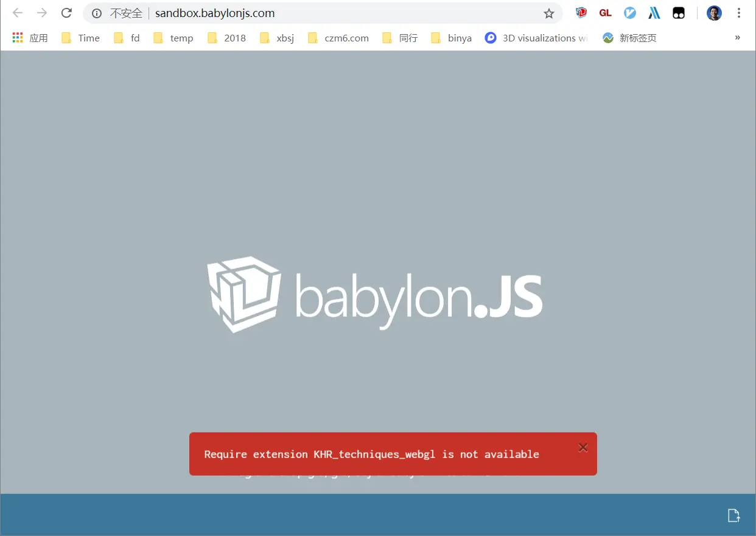The height and width of the screenshot is (536, 756).
Task: Open the black mask extension icon
Action: pyautogui.click(x=679, y=13)
